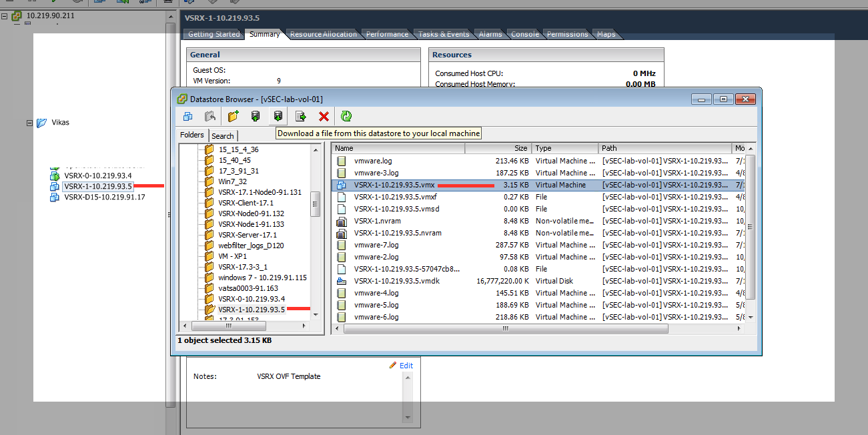
Task: Collapse the 10.219.90.211 host entry
Action: tap(5, 15)
